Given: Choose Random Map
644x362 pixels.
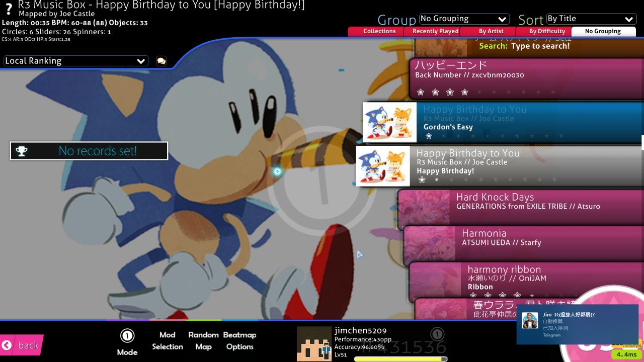Looking at the screenshot, I should click(204, 340).
